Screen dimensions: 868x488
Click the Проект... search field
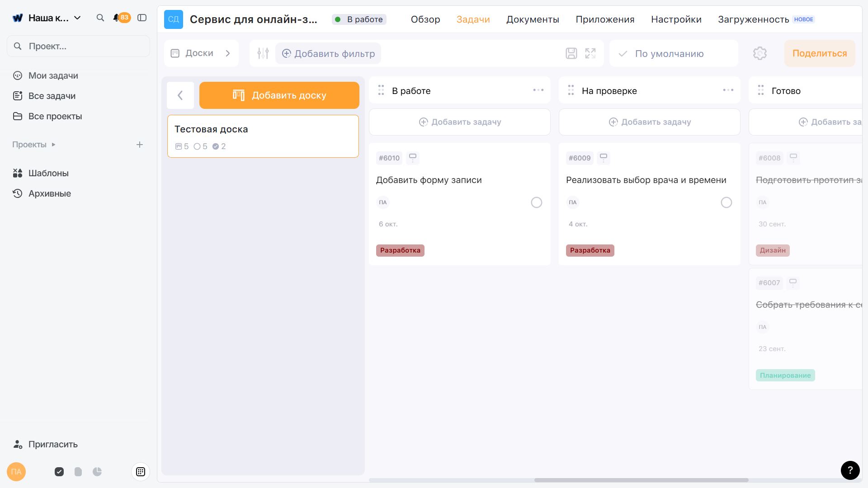tap(78, 46)
